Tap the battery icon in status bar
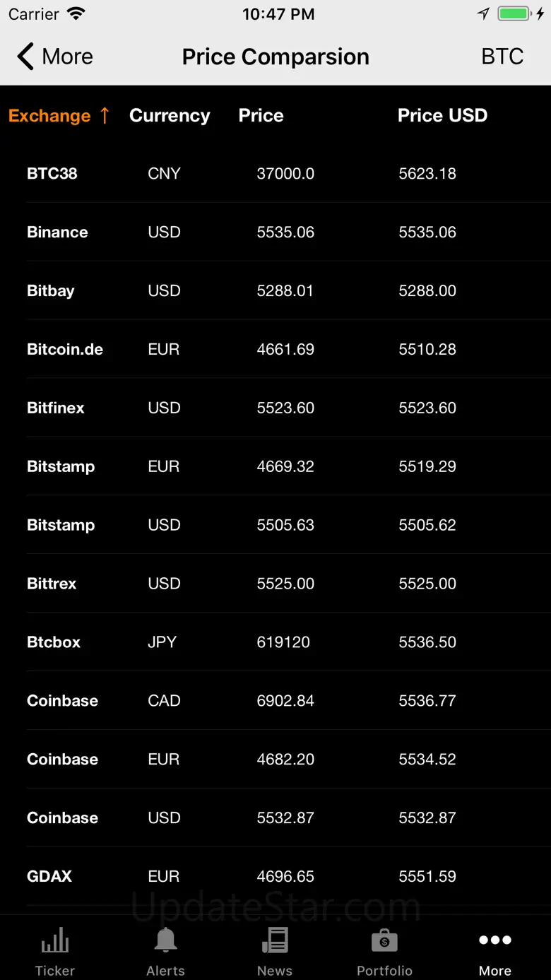Image resolution: width=551 pixels, height=980 pixels. pos(514,14)
